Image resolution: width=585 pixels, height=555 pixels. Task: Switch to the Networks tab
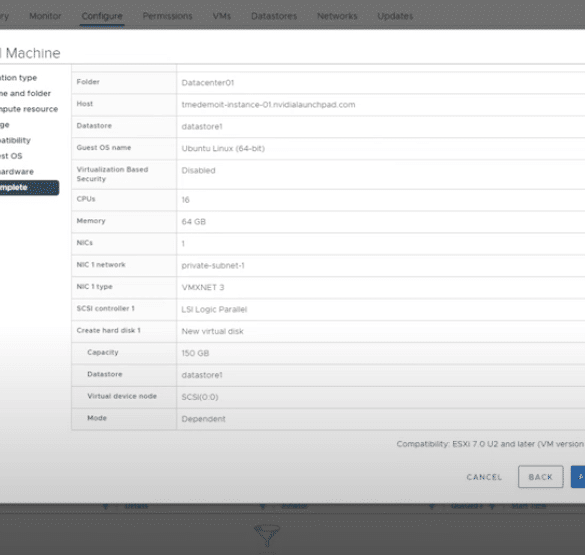tap(337, 16)
